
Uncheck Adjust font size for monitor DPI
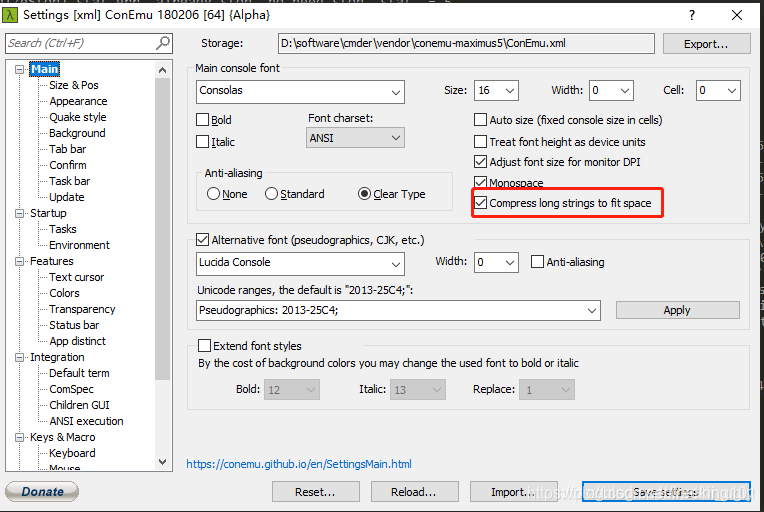[x=480, y=162]
